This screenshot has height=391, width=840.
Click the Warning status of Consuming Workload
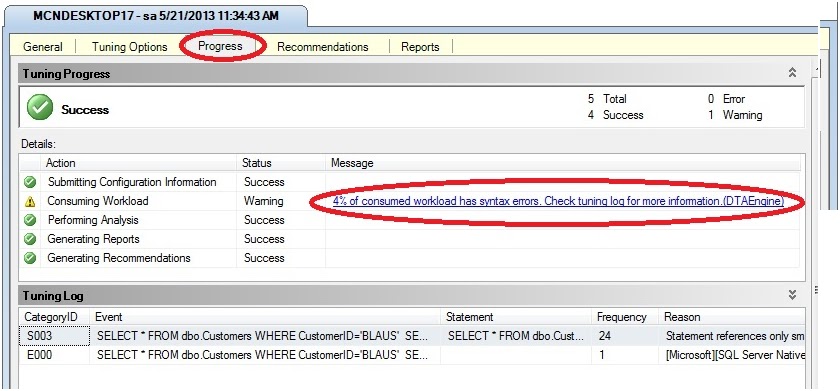[264, 201]
